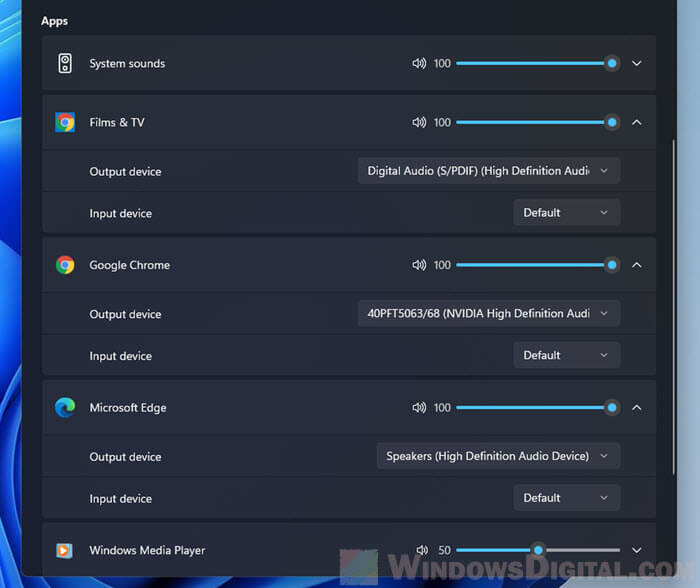The height and width of the screenshot is (588, 700).
Task: Click the vertical scrollbar of the Apps list
Action: point(673,307)
